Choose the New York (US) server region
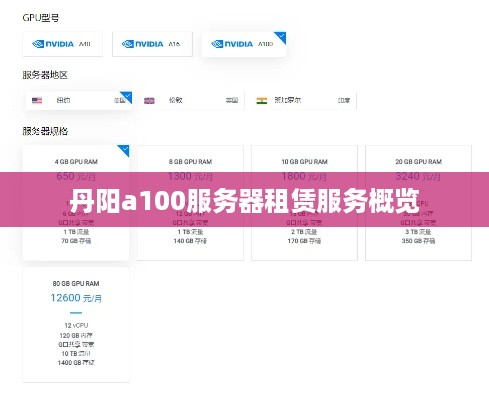The width and height of the screenshot is (489, 400). (x=79, y=100)
